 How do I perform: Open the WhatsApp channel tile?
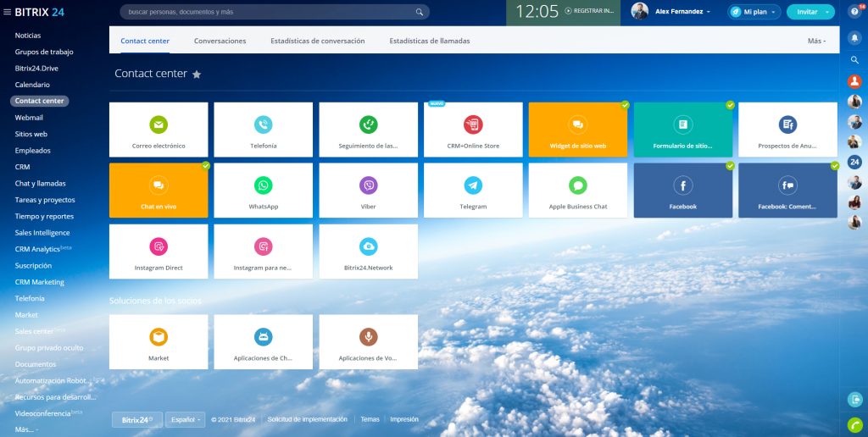(x=263, y=191)
